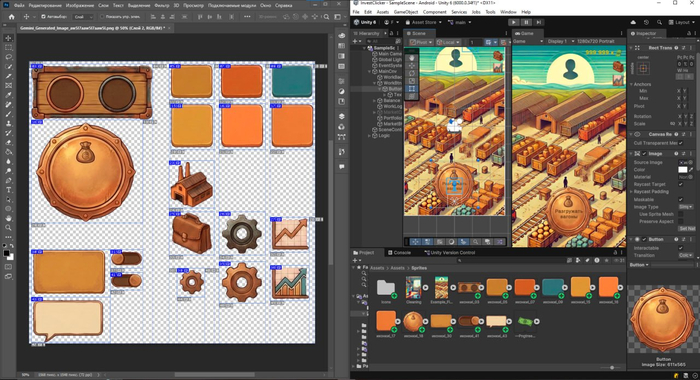Switch to Console tab in Unity
Screen dimensions: 700x380
point(399,253)
